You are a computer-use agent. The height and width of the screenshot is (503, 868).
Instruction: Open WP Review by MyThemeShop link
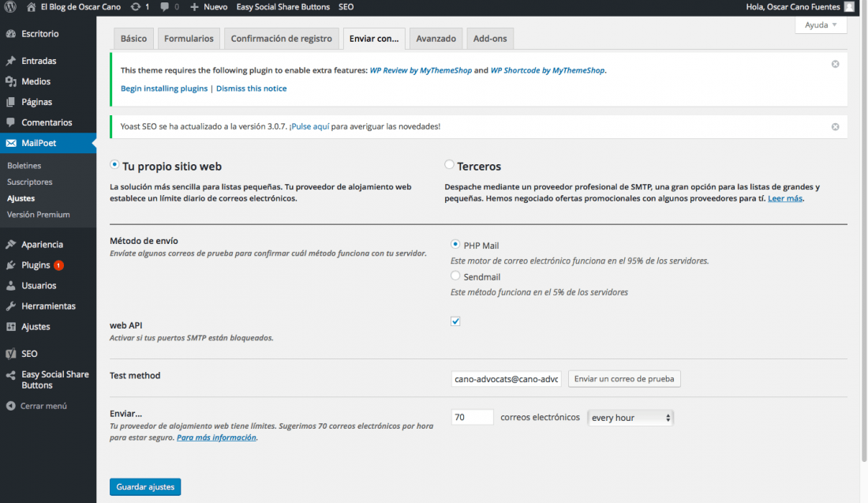pos(421,70)
